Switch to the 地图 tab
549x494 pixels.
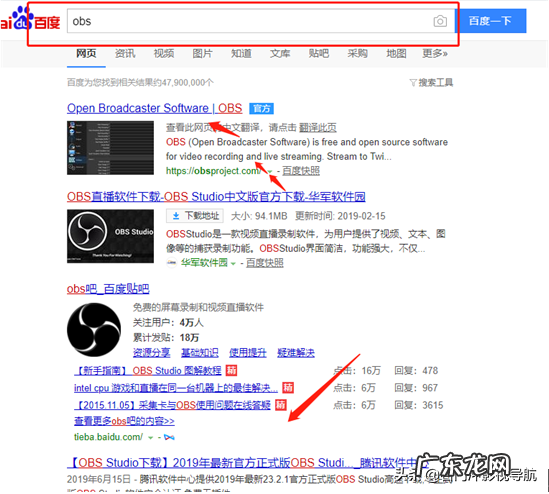pyautogui.click(x=396, y=53)
